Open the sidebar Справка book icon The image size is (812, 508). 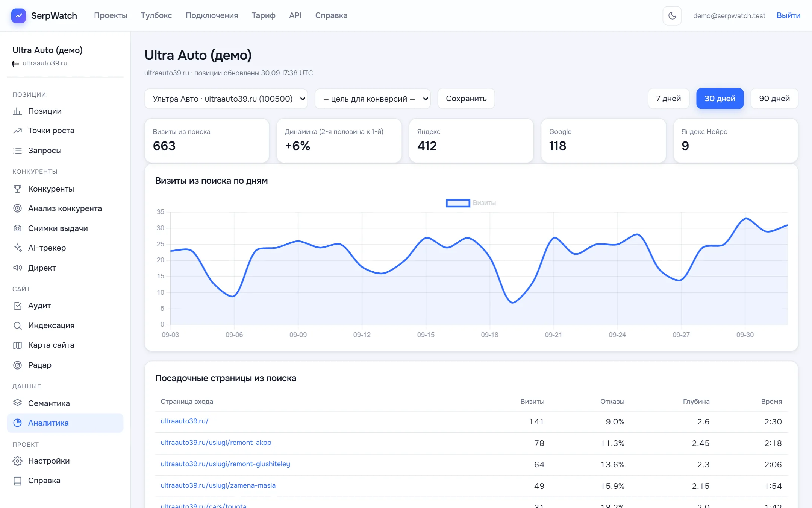point(17,481)
